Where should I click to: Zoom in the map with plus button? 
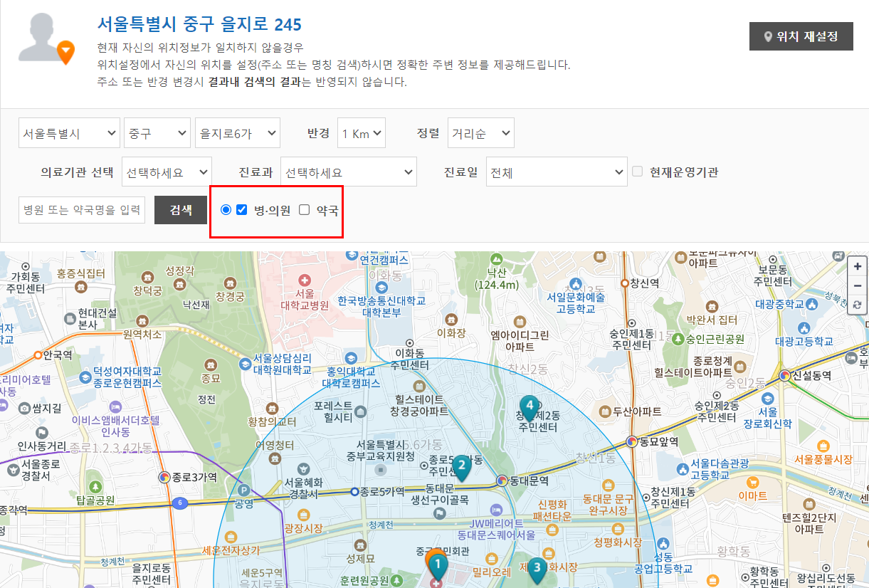pos(858,266)
